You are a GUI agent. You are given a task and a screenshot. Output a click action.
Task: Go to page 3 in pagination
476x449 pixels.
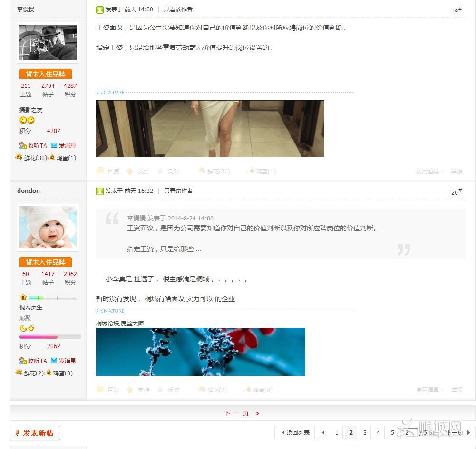[365, 433]
